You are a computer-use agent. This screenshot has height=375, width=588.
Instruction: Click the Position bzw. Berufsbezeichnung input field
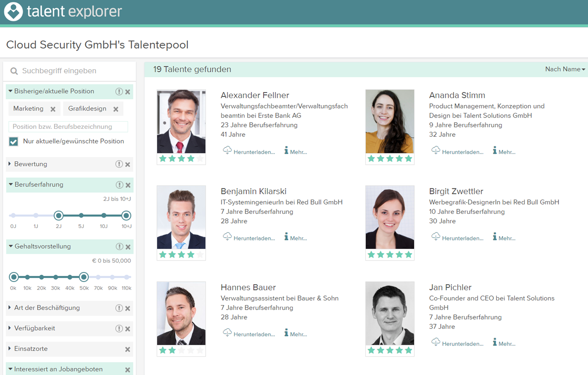pyautogui.click(x=68, y=127)
